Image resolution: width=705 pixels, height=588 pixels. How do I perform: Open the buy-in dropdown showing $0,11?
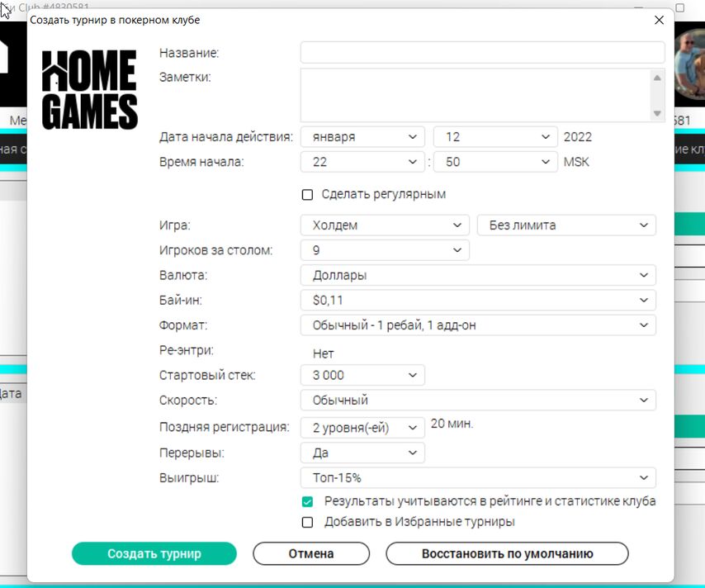[478, 301]
